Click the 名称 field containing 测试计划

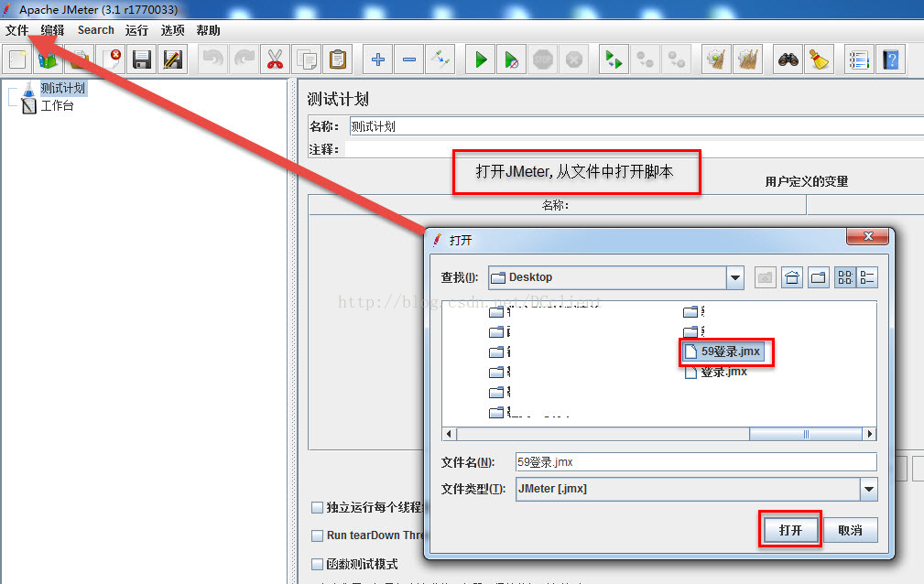pyautogui.click(x=636, y=126)
